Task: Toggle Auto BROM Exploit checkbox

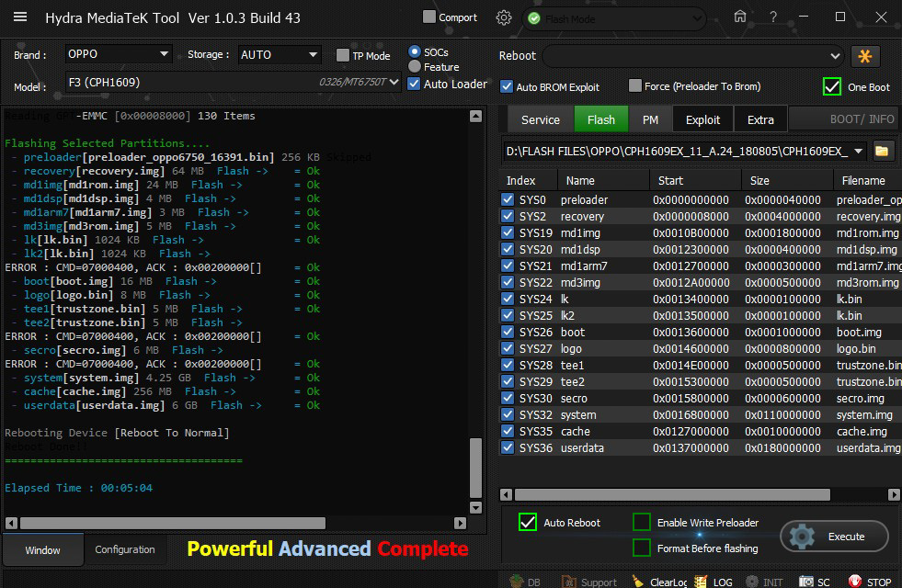Action: pos(507,86)
